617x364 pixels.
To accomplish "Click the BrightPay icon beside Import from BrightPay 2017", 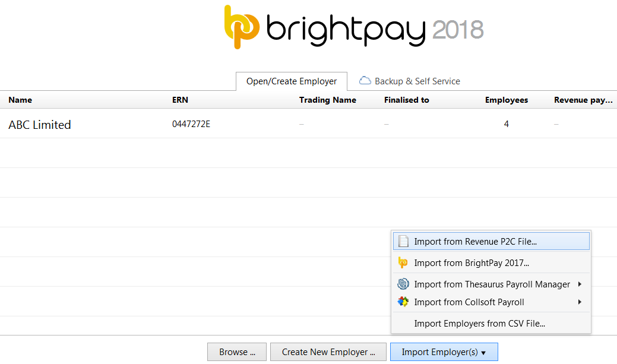I will 403,262.
